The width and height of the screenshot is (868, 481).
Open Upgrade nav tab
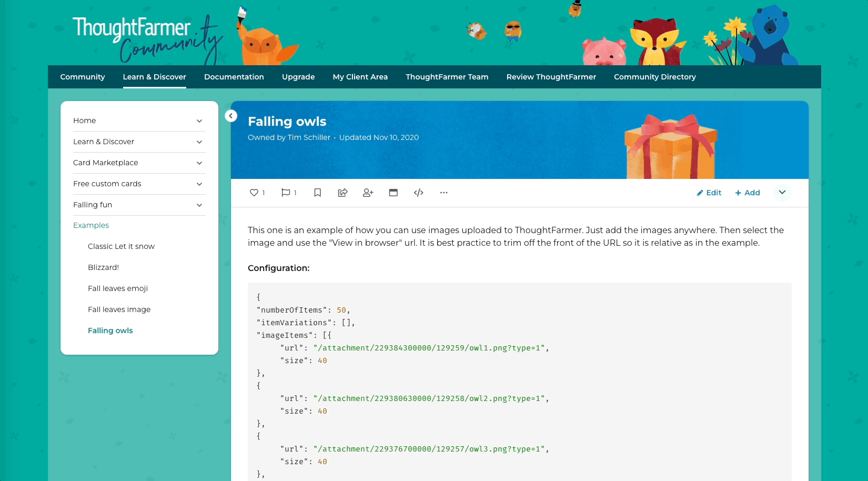[298, 77]
